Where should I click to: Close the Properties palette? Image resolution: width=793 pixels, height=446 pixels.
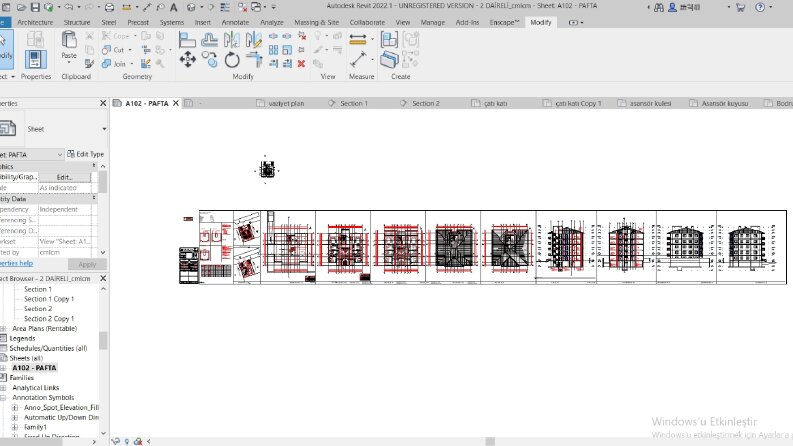pos(103,103)
